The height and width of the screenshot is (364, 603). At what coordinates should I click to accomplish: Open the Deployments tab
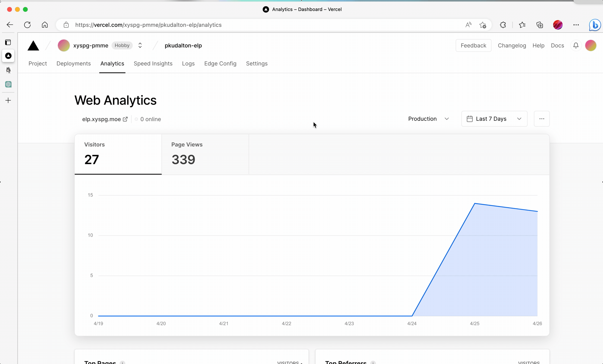coord(73,64)
